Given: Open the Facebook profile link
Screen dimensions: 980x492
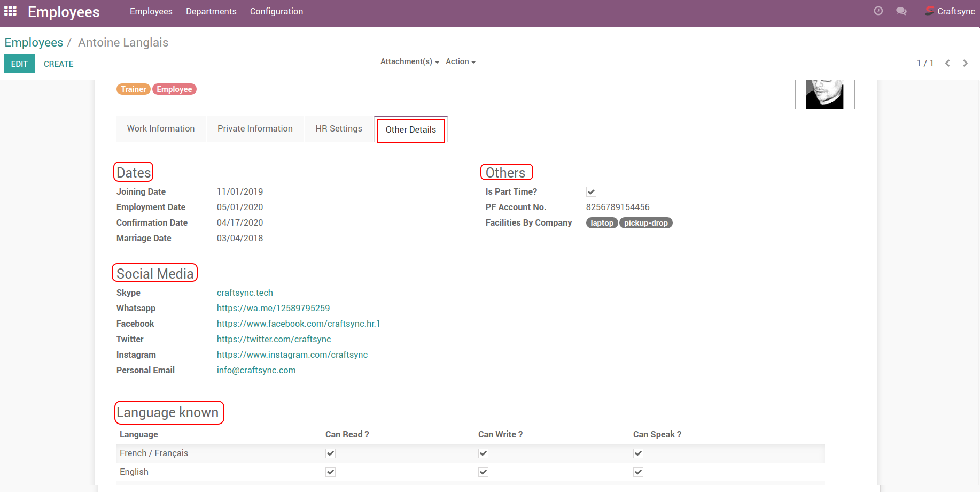Looking at the screenshot, I should (298, 324).
